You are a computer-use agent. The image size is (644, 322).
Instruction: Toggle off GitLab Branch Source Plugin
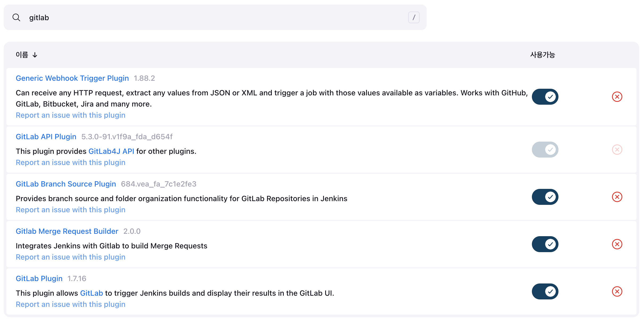[545, 197]
